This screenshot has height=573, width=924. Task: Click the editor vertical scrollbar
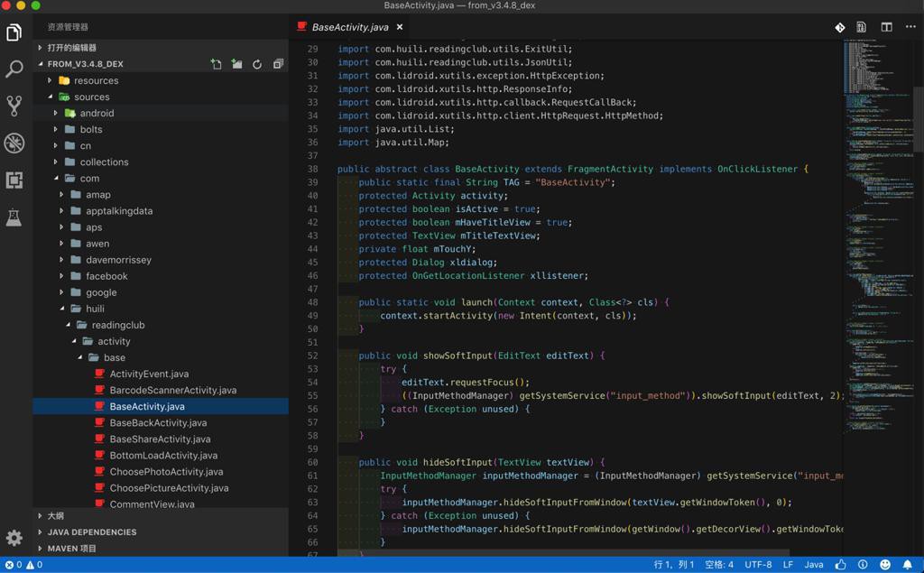(x=919, y=118)
